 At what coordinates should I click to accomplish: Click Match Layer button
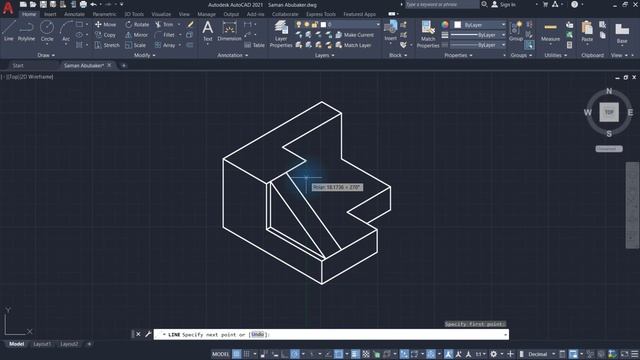point(353,45)
